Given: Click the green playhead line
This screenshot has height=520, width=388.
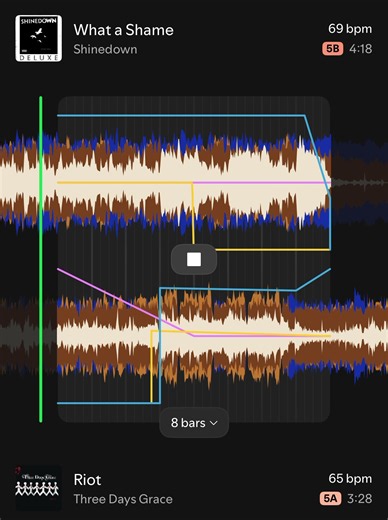Looking at the screenshot, I should click(41, 259).
